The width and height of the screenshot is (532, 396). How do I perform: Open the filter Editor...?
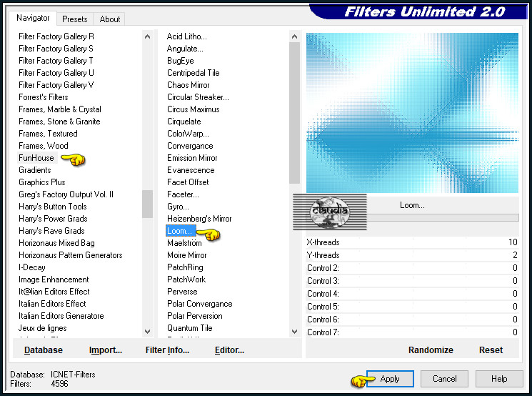[x=229, y=350]
